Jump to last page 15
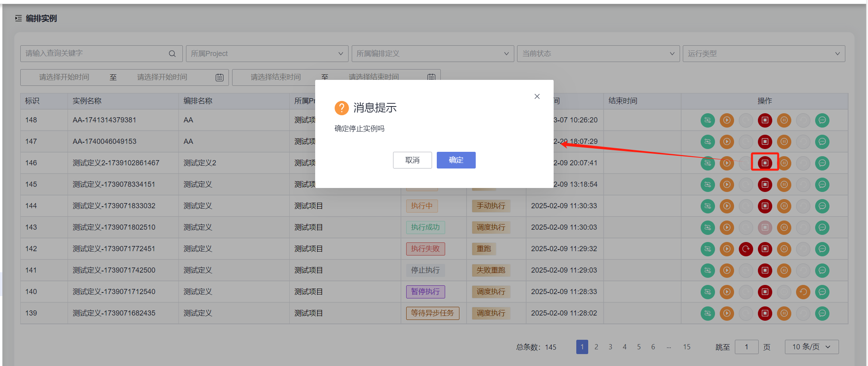This screenshot has width=868, height=366. pos(687,347)
